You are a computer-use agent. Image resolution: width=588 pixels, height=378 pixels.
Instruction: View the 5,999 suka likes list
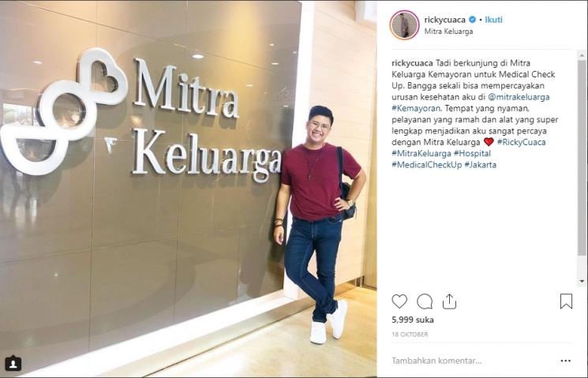pyautogui.click(x=413, y=320)
